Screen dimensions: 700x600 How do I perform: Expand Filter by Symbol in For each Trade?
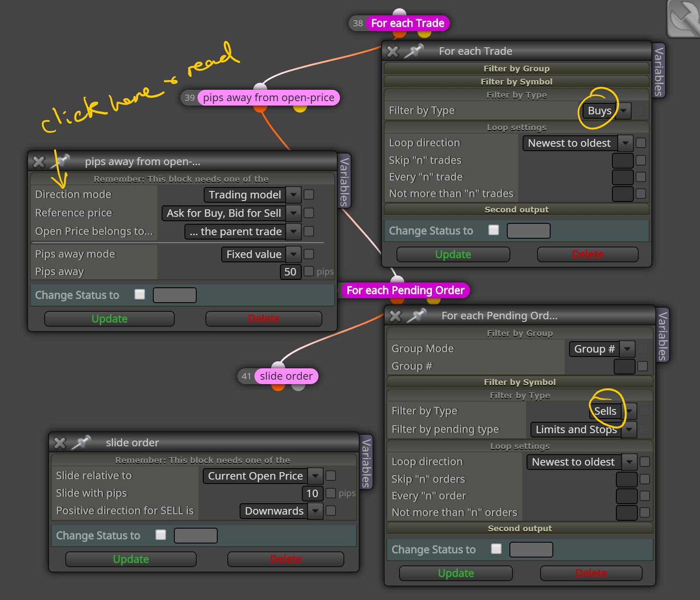pyautogui.click(x=516, y=81)
